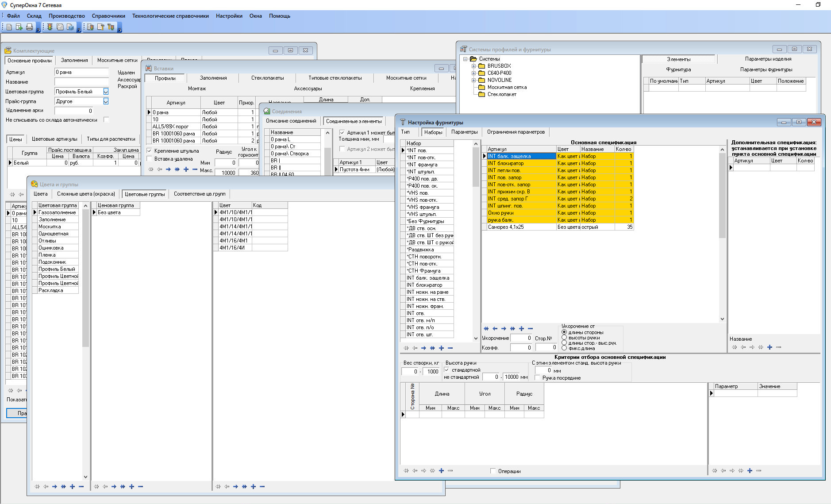The height and width of the screenshot is (504, 831).
Task: Switch to Ограничения параметров tab
Action: [516, 132]
